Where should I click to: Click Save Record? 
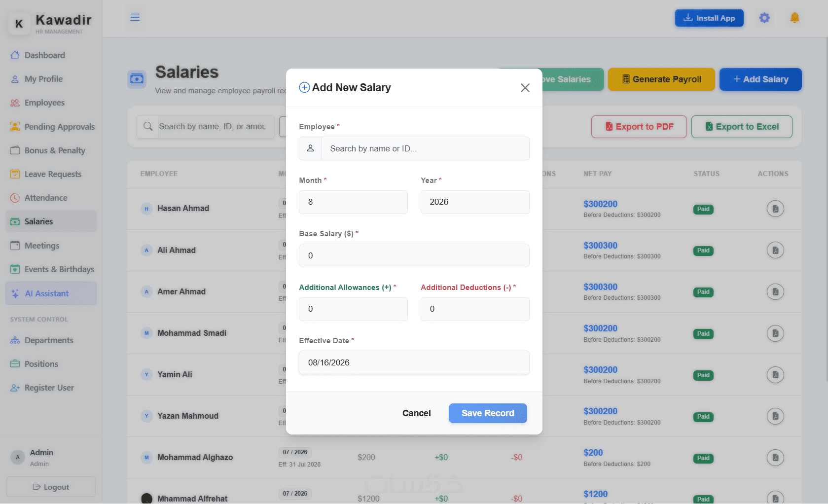pyautogui.click(x=488, y=413)
